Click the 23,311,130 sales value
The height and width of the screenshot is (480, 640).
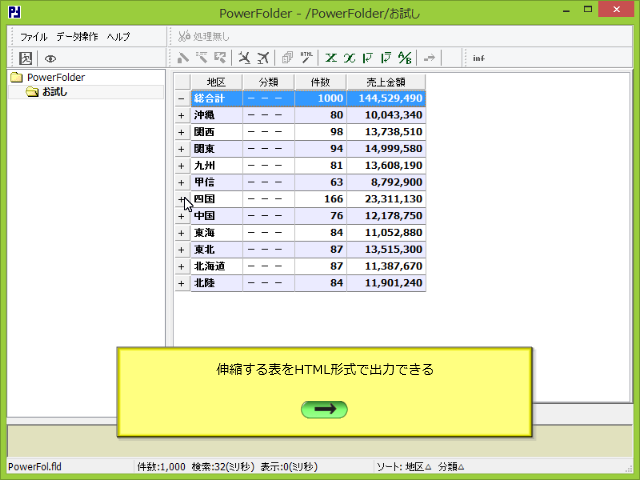[386, 199]
